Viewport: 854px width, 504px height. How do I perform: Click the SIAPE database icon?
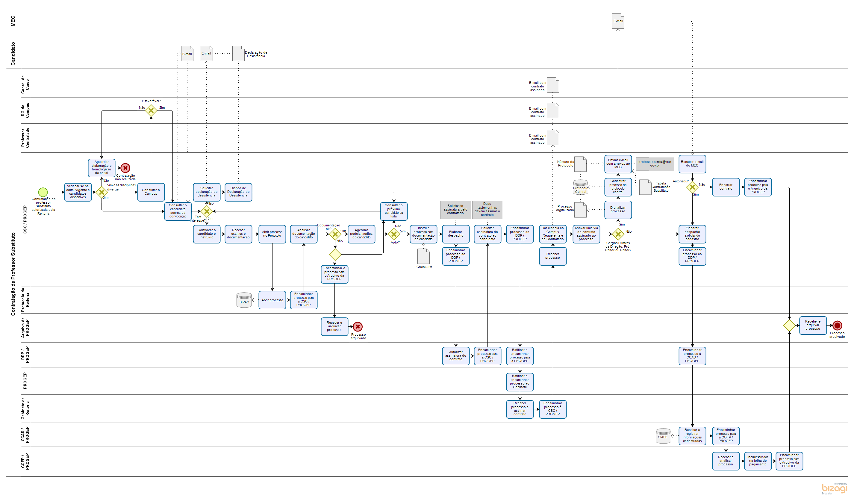click(663, 436)
